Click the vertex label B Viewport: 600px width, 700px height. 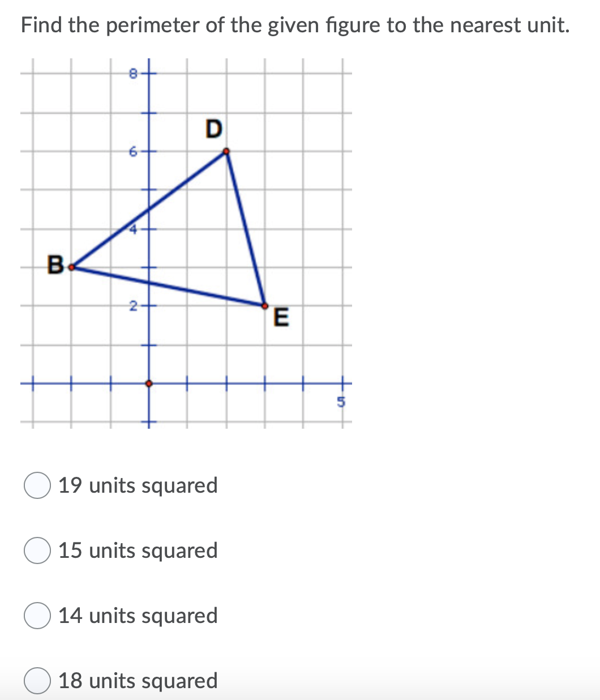[x=55, y=264]
